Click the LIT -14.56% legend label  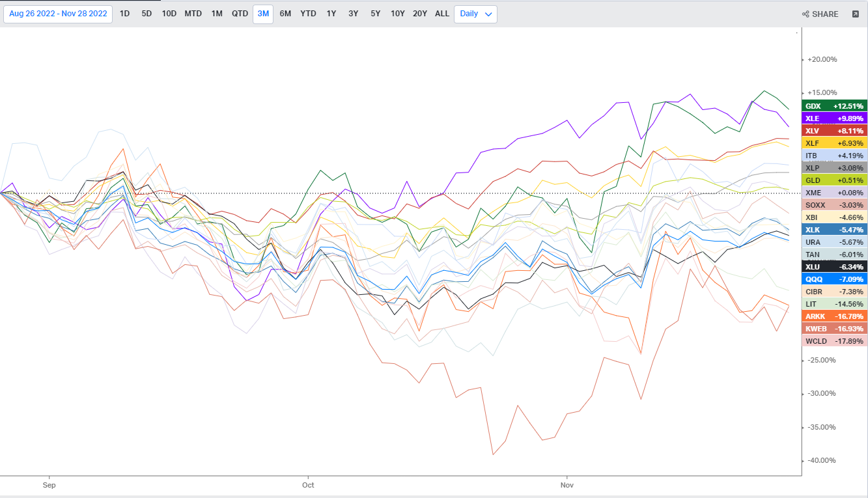(834, 304)
